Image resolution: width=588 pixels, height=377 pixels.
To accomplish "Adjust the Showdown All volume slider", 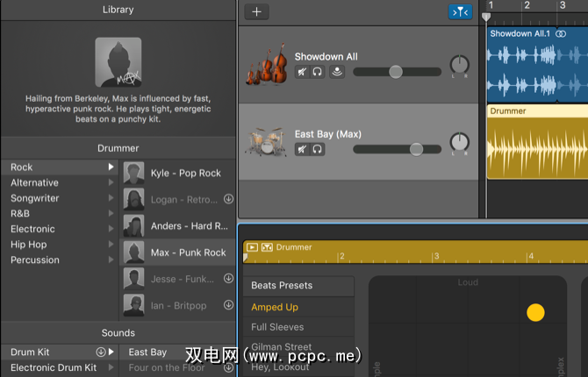I will tap(396, 72).
